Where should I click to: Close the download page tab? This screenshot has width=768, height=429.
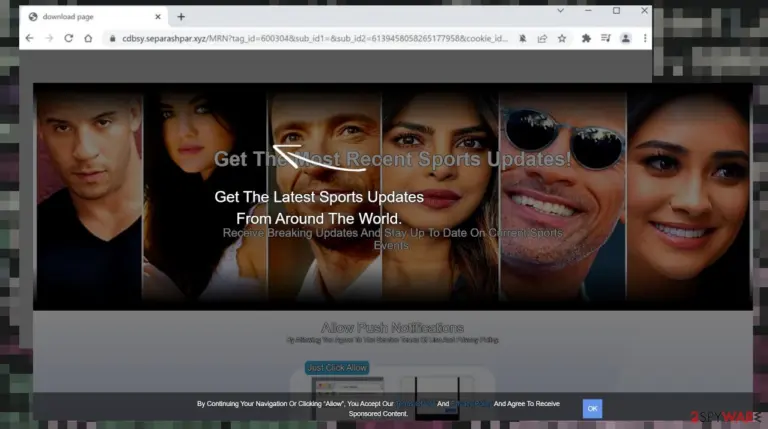[158, 17]
